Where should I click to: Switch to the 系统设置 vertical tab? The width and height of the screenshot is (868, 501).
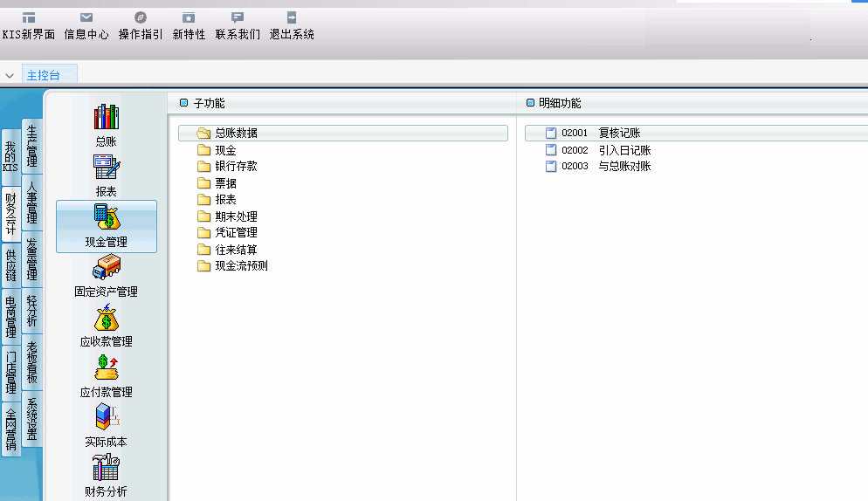coord(31,419)
